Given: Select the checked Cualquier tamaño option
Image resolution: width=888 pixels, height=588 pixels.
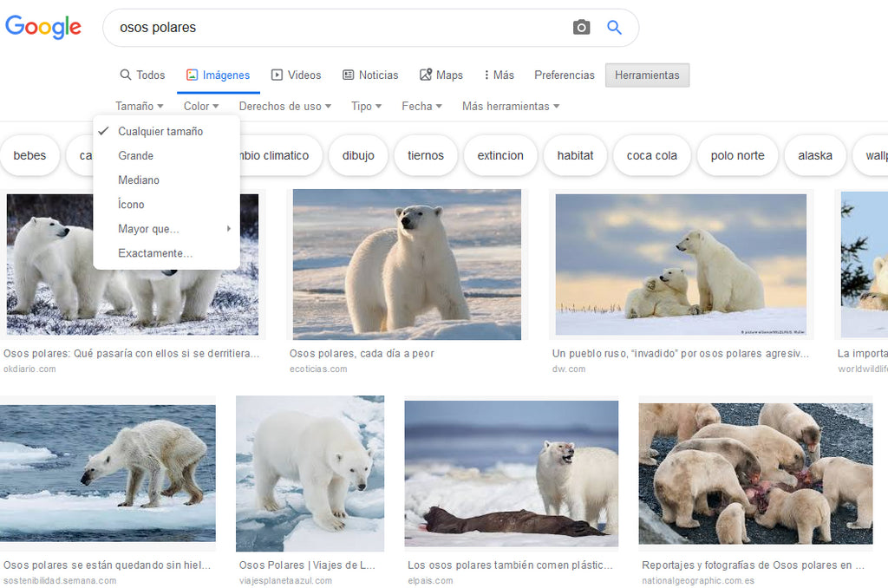Looking at the screenshot, I should click(x=160, y=132).
